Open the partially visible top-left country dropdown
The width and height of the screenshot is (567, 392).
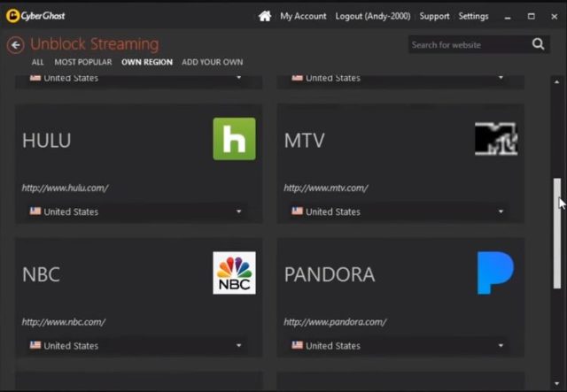point(138,79)
